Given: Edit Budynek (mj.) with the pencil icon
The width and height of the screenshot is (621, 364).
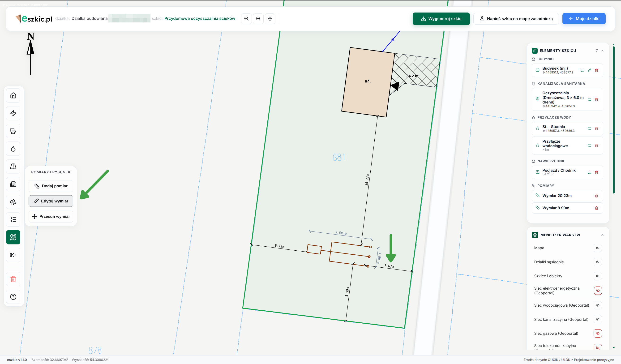Looking at the screenshot, I should point(589,70).
